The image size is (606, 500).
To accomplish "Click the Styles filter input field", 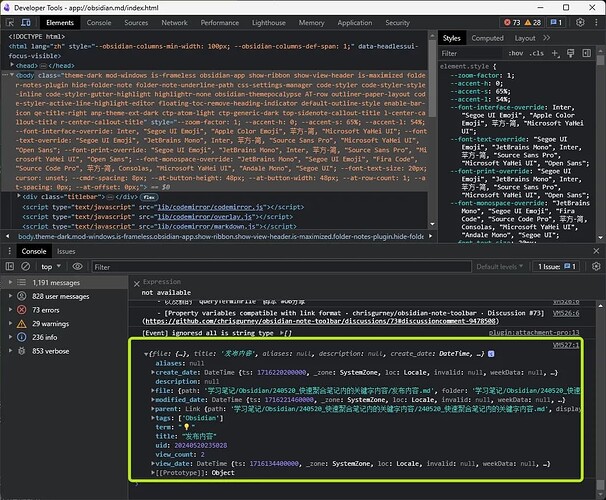I will [x=472, y=53].
